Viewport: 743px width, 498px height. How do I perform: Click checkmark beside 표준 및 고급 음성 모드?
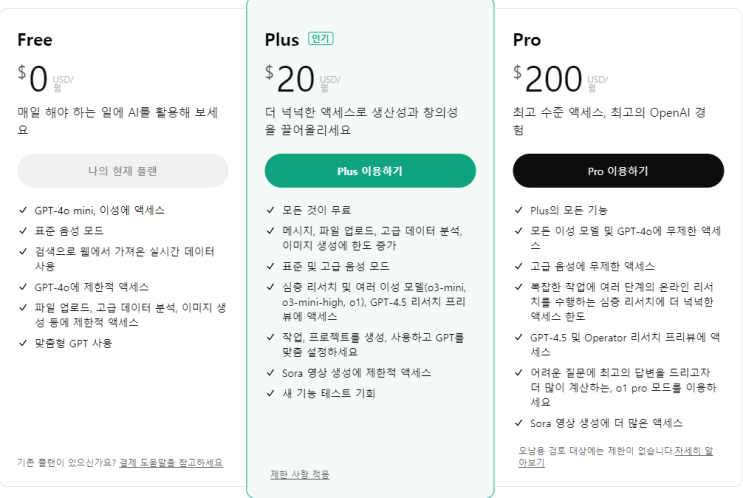coord(271,266)
